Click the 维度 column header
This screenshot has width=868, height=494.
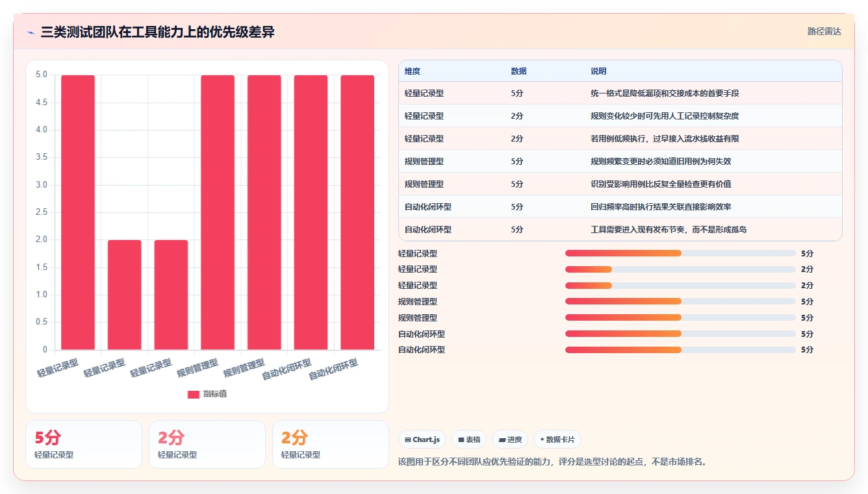(413, 71)
